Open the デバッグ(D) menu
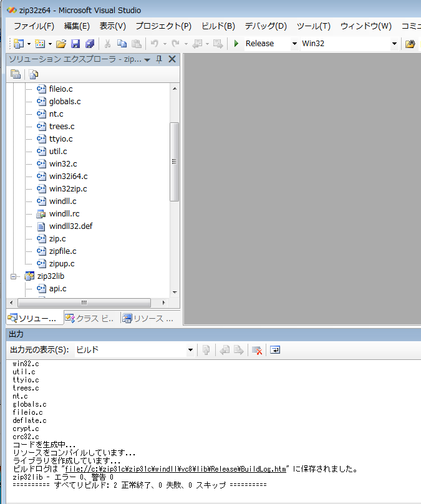421x504 pixels. pos(266,26)
